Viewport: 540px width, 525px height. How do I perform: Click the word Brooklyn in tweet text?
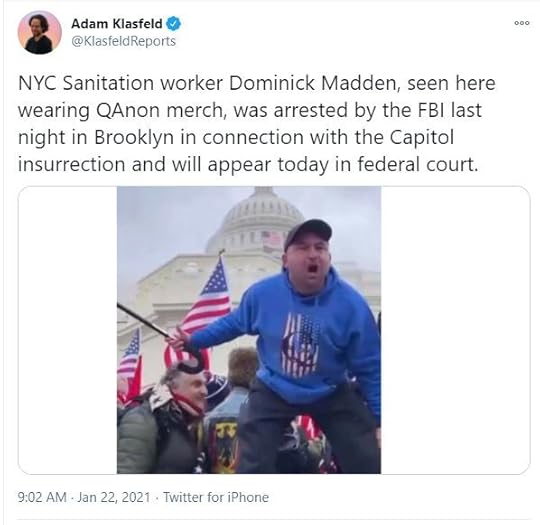pos(134,137)
